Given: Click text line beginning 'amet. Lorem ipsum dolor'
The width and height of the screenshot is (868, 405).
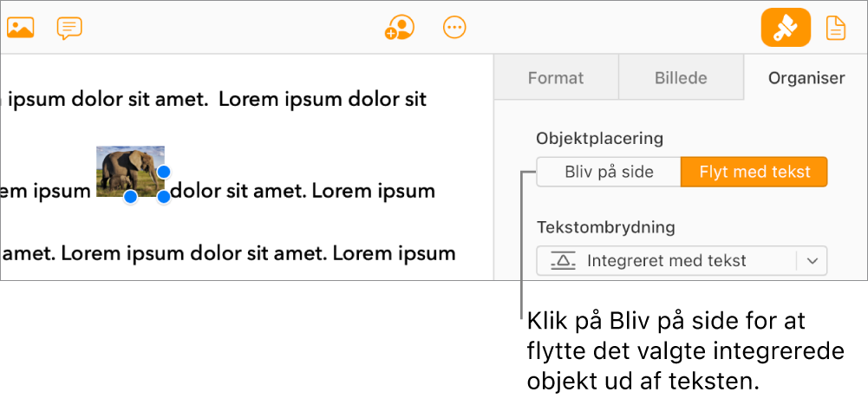Looking at the screenshot, I should click(227, 253).
